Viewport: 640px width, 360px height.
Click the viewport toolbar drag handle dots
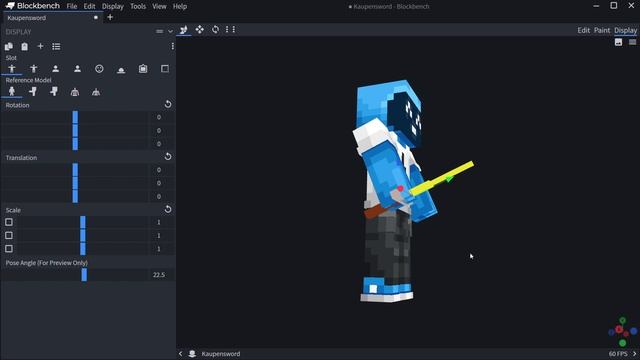click(230, 29)
